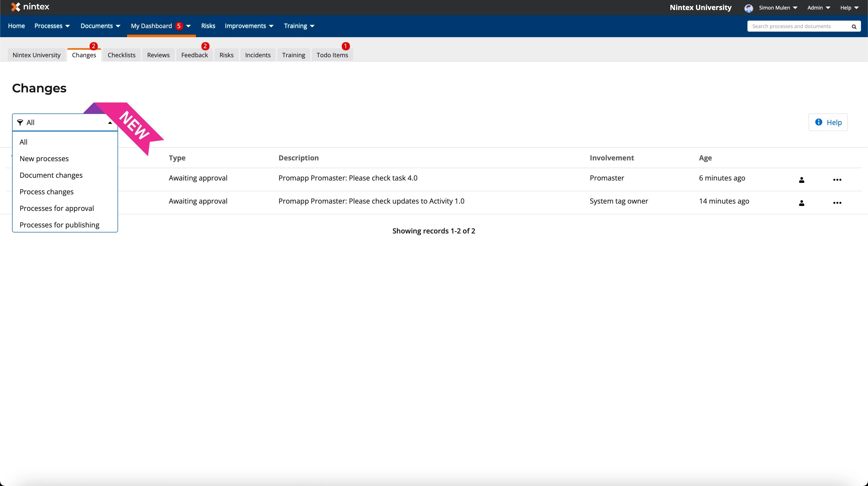Sort by the Age column header
868x486 pixels.
pos(705,158)
